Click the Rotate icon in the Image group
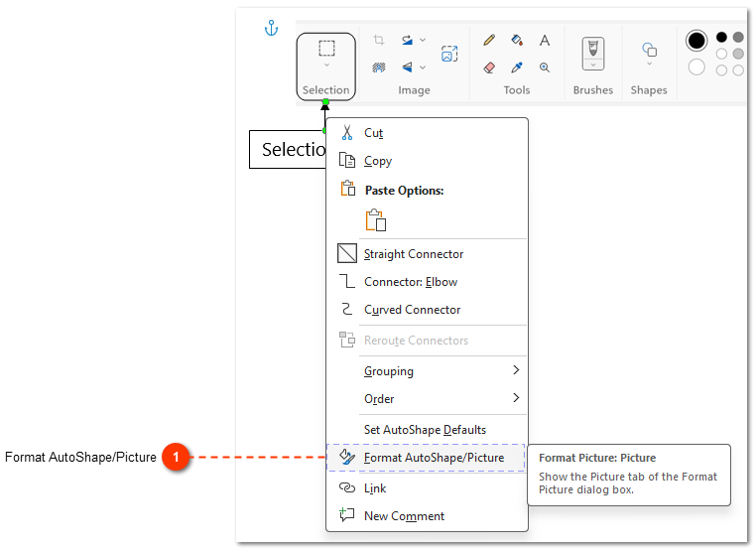The image size is (756, 552). click(x=408, y=40)
